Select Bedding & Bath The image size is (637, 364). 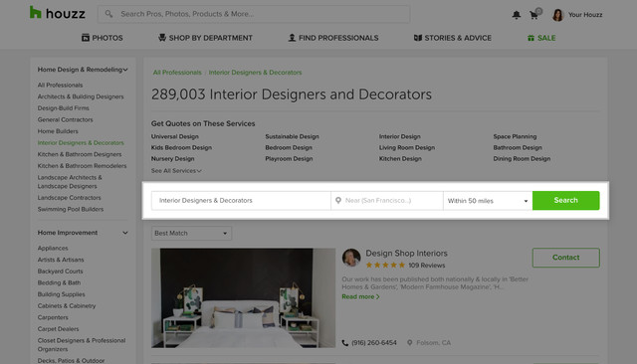click(x=59, y=282)
